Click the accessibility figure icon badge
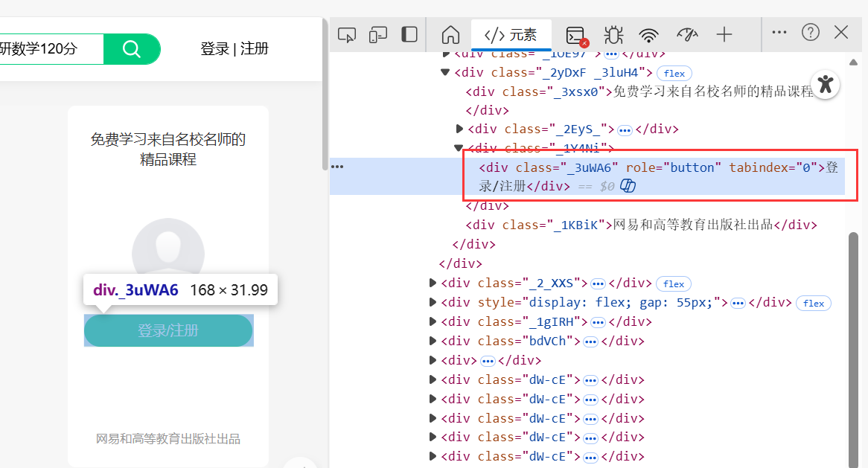Screen dimensions: 868x468 point(826,84)
